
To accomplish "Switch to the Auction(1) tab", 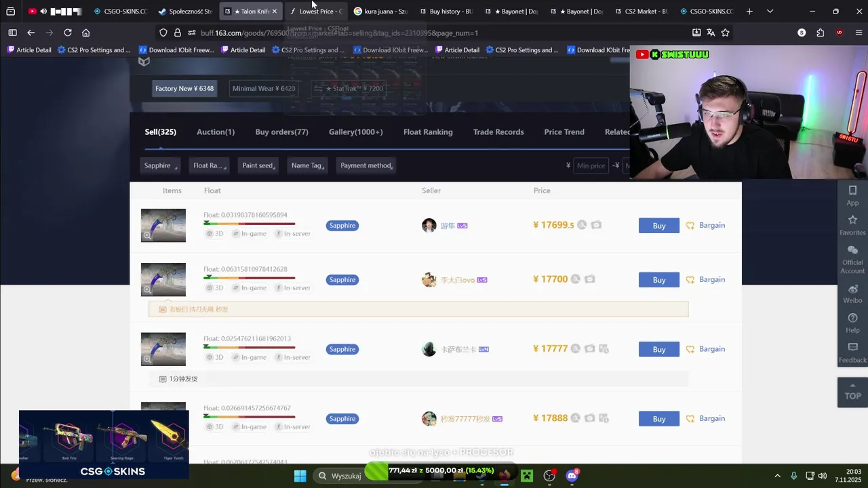I will point(216,132).
